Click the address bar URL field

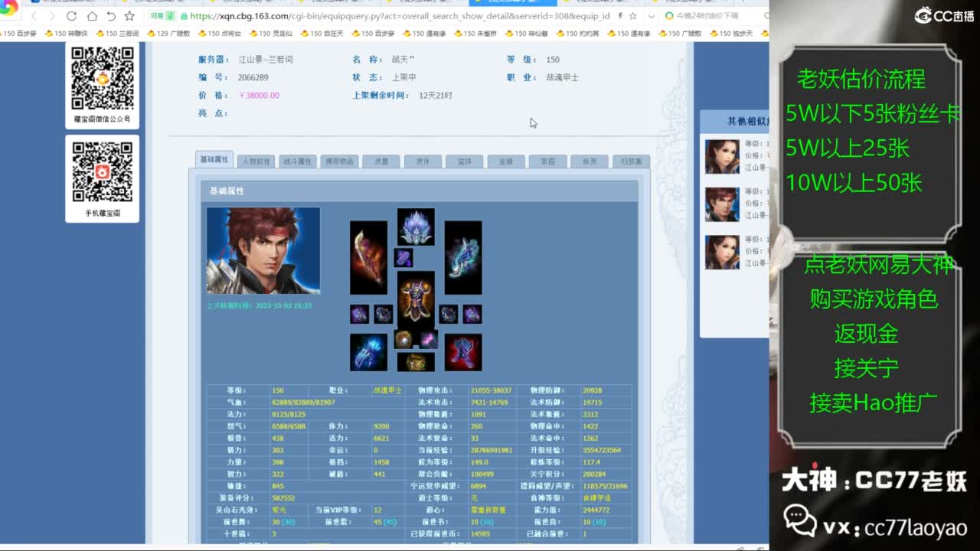[x=398, y=16]
